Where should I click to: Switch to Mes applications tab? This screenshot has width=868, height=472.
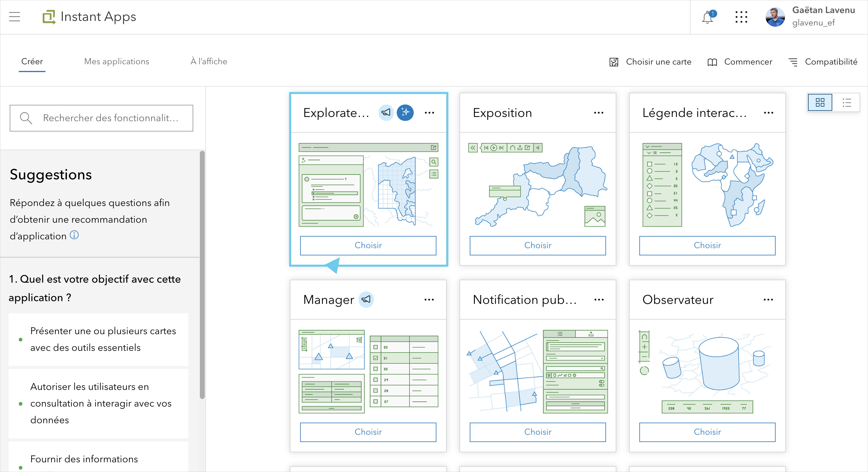click(x=117, y=61)
